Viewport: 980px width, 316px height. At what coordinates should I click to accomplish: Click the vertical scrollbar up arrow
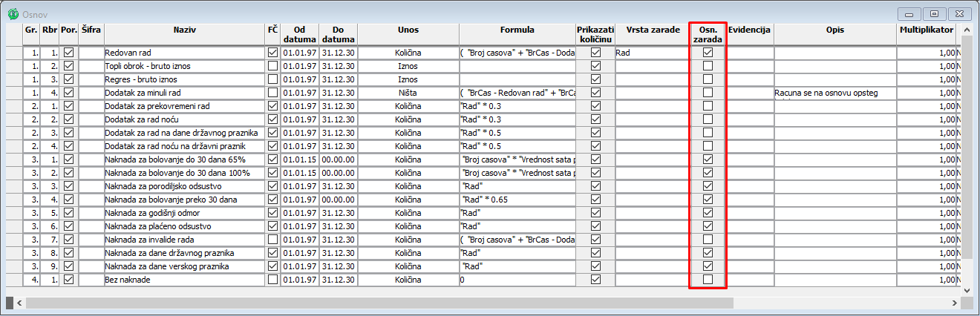click(967, 30)
